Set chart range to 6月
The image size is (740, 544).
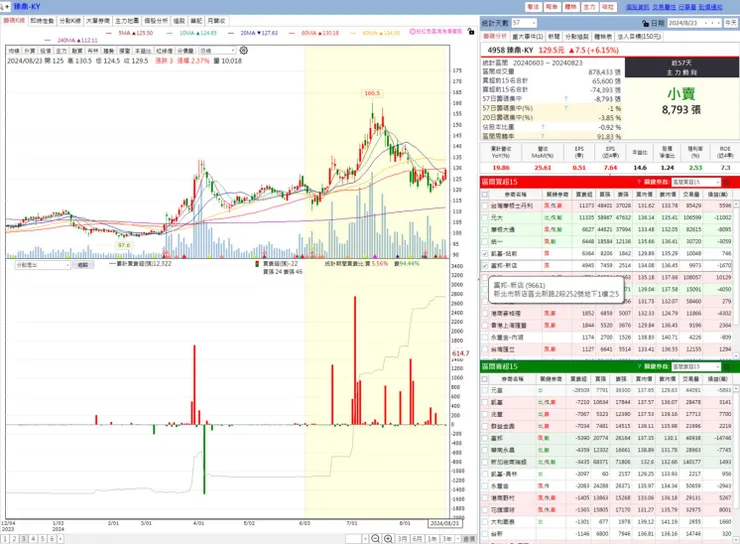417,538
